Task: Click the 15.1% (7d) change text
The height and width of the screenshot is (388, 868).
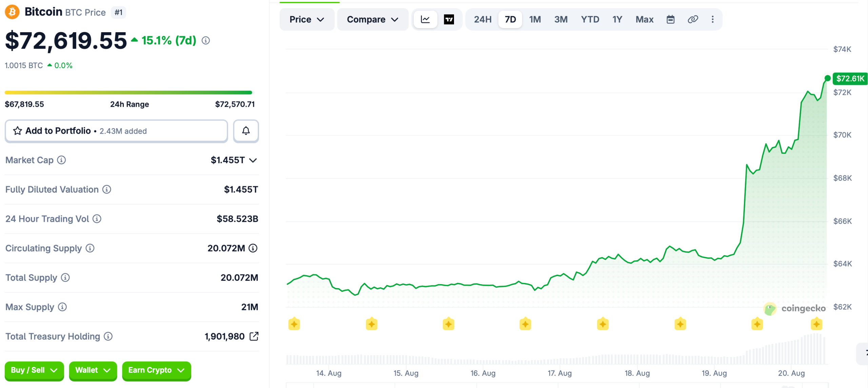Action: click(169, 41)
